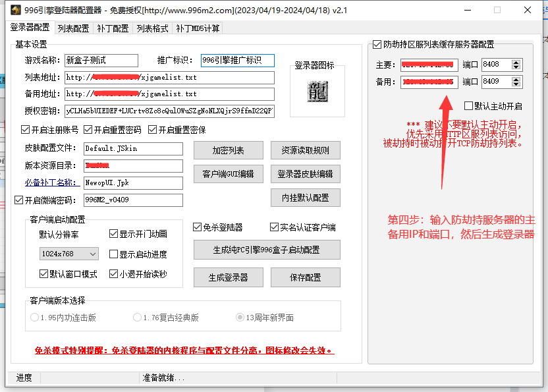The height and width of the screenshot is (392, 548).
Task: Increase the primary port spinner value
Action: [516, 62]
